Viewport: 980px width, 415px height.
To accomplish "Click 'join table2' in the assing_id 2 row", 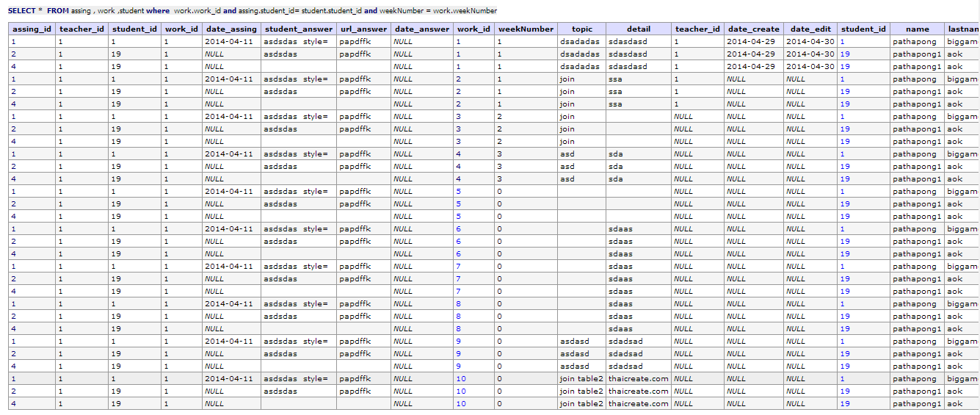I will (581, 391).
